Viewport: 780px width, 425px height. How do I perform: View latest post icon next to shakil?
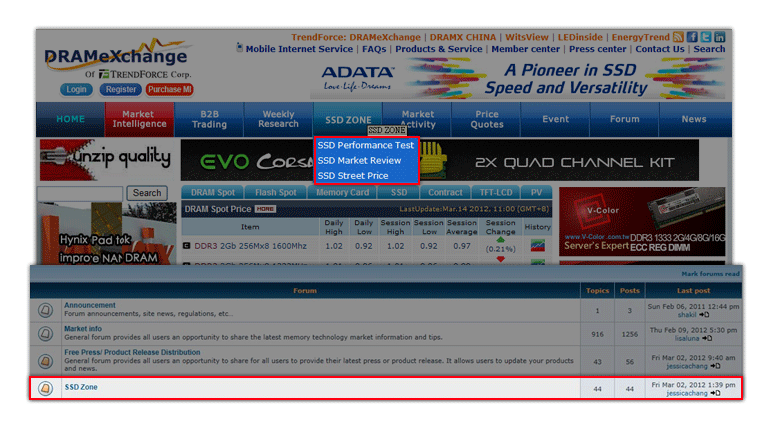point(704,315)
